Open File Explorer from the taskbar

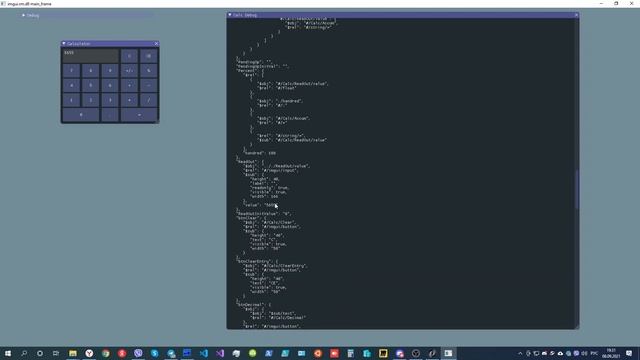(x=73, y=353)
